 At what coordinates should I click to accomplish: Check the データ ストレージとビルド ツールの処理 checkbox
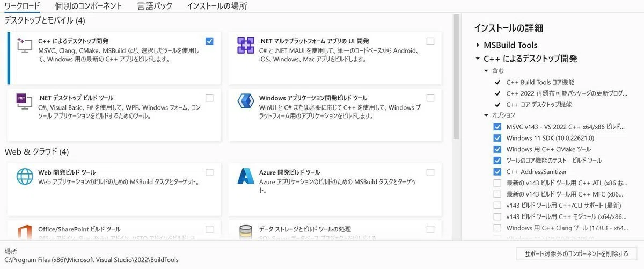(x=430, y=229)
